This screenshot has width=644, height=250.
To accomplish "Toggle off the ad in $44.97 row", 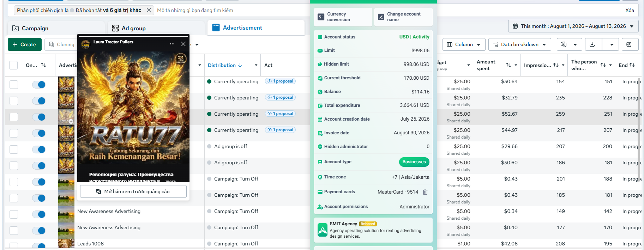I will click(x=39, y=133).
